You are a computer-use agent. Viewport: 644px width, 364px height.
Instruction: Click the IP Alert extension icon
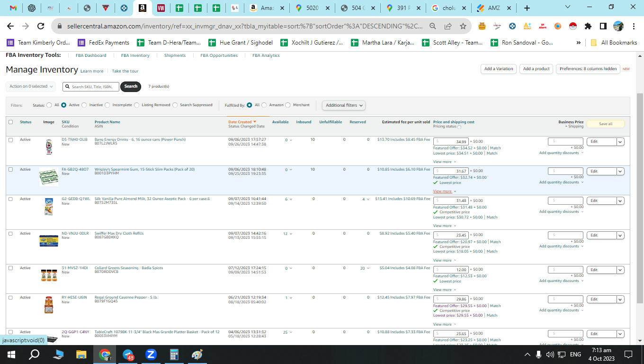[x=543, y=26]
